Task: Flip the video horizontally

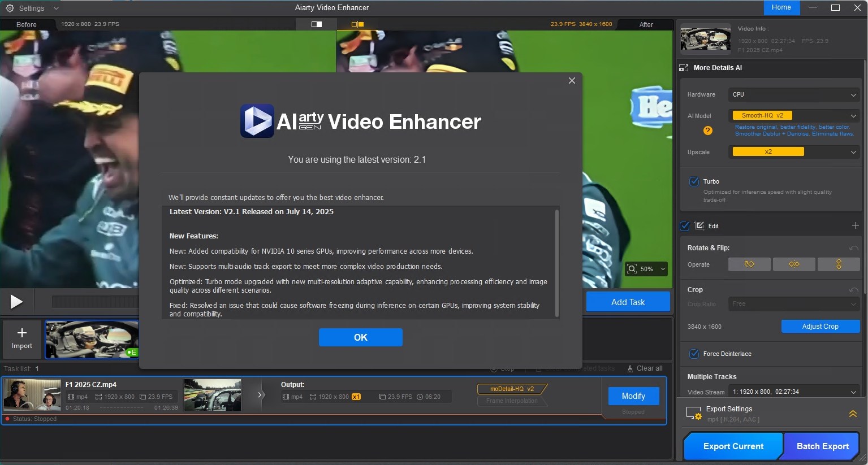Action: coord(794,264)
